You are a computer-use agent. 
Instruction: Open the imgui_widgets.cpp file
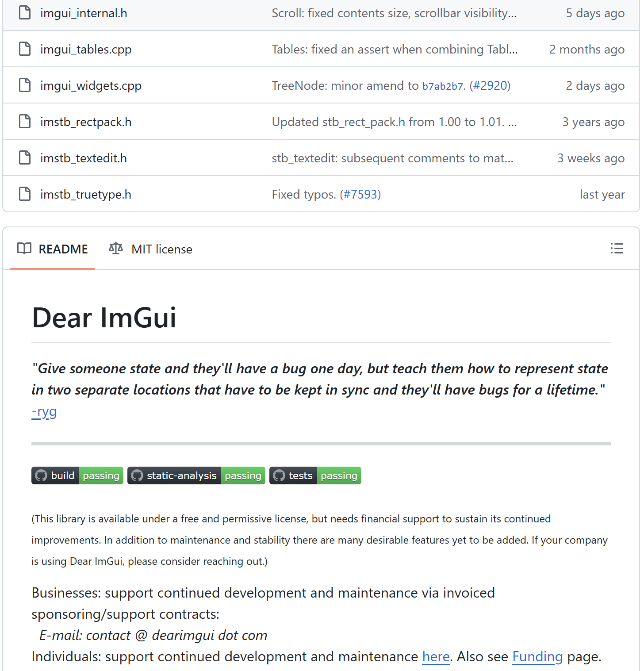click(91, 86)
